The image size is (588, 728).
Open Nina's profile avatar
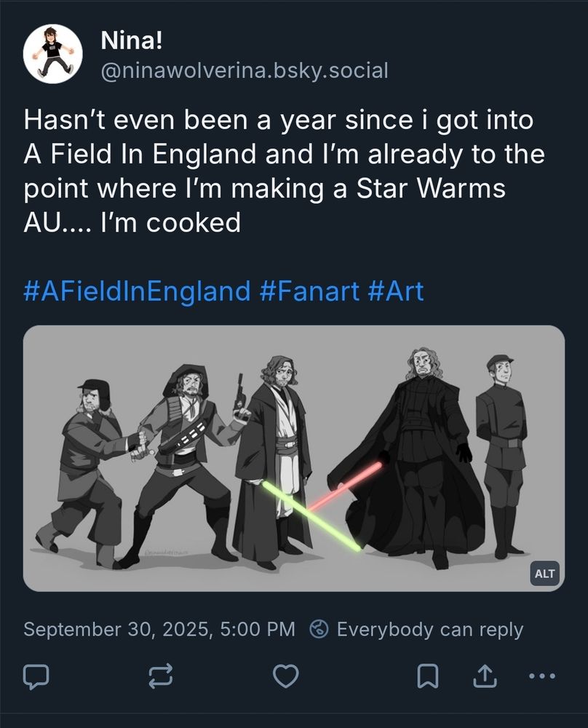pos(52,54)
